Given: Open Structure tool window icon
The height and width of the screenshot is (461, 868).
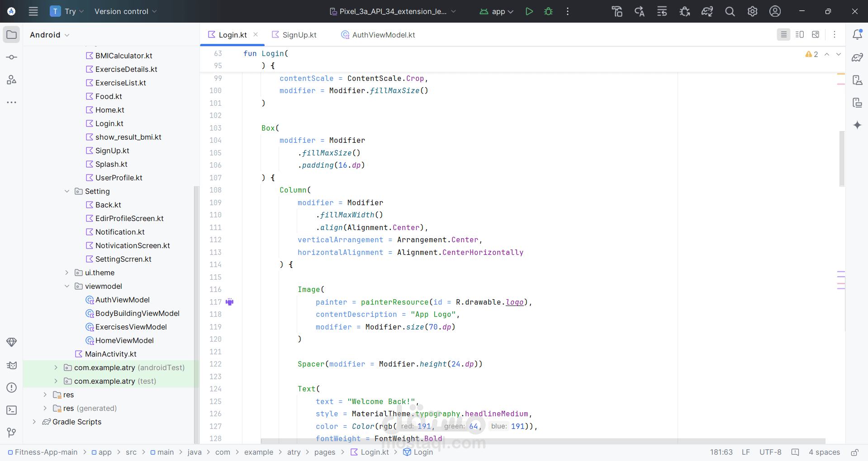Looking at the screenshot, I should (12, 80).
